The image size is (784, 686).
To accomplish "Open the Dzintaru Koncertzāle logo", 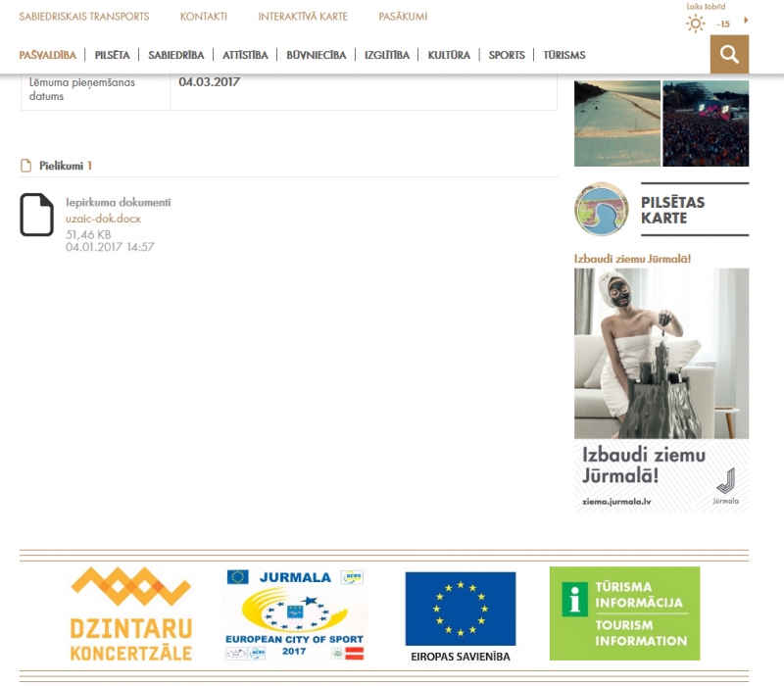I will 131,614.
